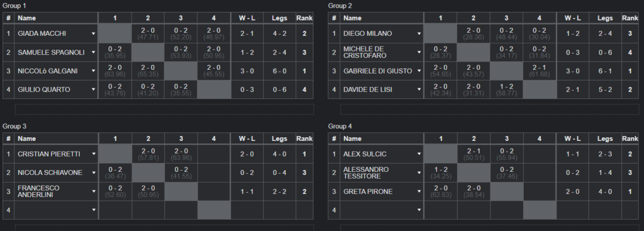The width and height of the screenshot is (644, 231).
Task: Expand the empty row 4 dropdown in Group 3
Action: click(93, 210)
